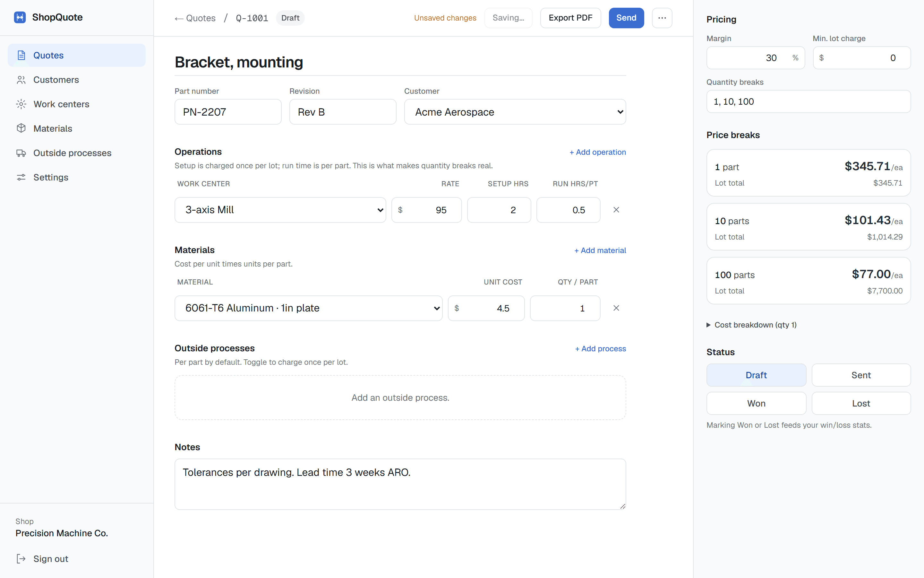Click the Unit cost field 4.5
The width and height of the screenshot is (924, 578).
486,308
